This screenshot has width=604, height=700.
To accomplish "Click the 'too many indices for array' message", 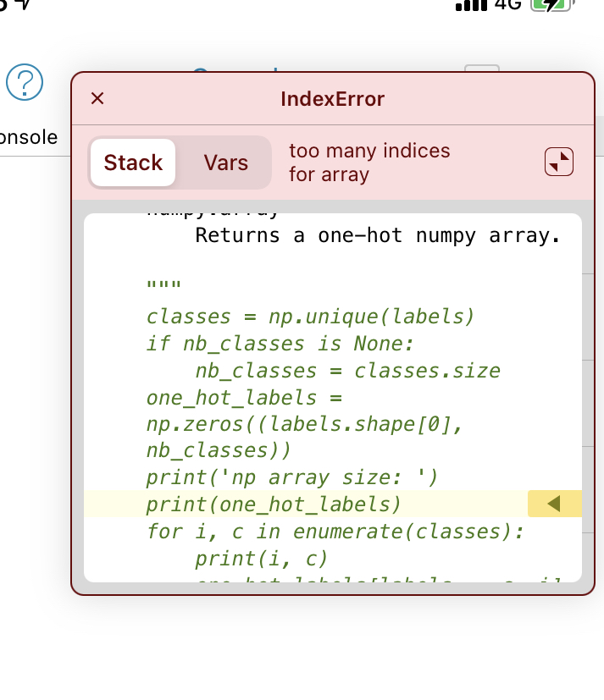I will [x=369, y=163].
